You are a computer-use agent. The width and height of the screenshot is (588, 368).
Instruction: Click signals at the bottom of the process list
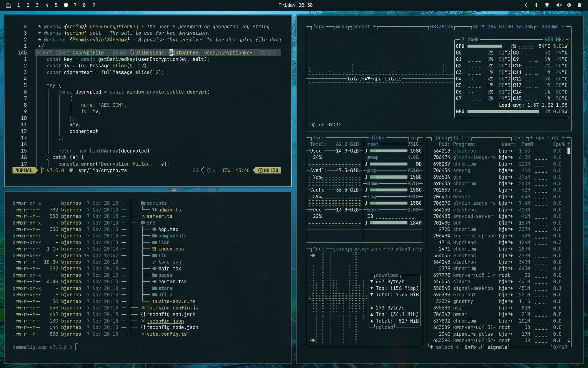(497, 347)
